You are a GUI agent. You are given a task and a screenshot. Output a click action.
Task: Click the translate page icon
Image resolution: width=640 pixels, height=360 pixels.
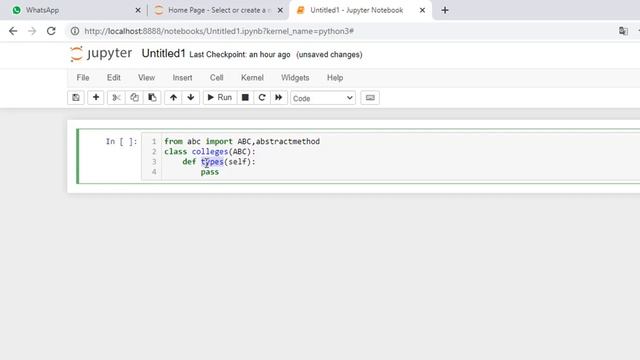[623, 31]
